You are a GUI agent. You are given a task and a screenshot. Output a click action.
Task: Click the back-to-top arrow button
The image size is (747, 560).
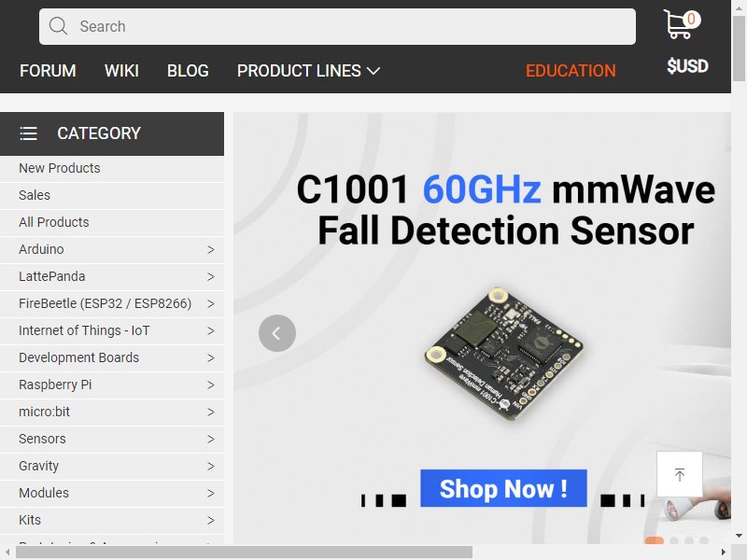[x=680, y=474]
